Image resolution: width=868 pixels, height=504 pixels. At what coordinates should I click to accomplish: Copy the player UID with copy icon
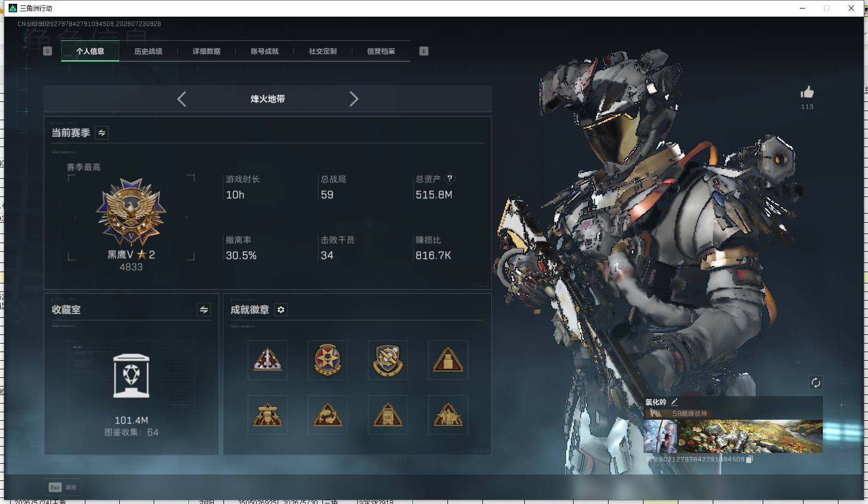tap(750, 459)
